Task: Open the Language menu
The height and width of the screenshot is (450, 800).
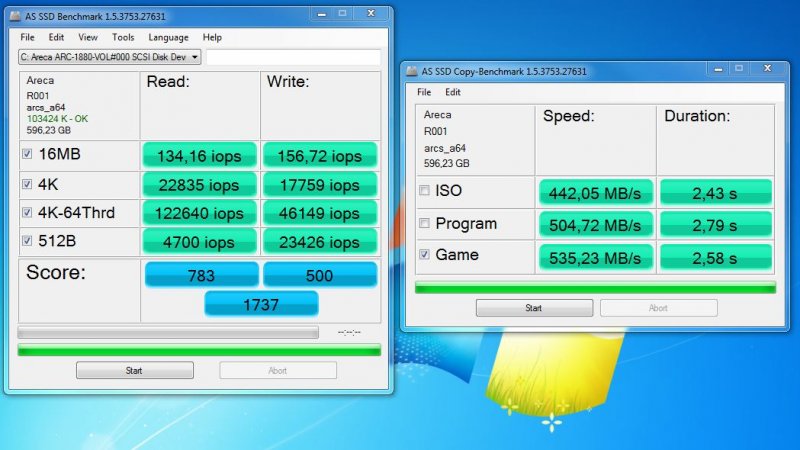Action: (168, 37)
